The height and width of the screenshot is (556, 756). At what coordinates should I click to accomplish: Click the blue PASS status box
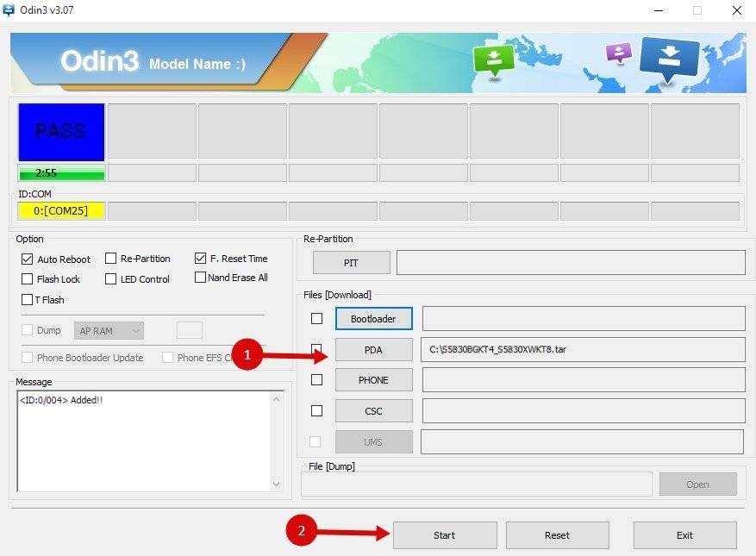[x=61, y=132]
